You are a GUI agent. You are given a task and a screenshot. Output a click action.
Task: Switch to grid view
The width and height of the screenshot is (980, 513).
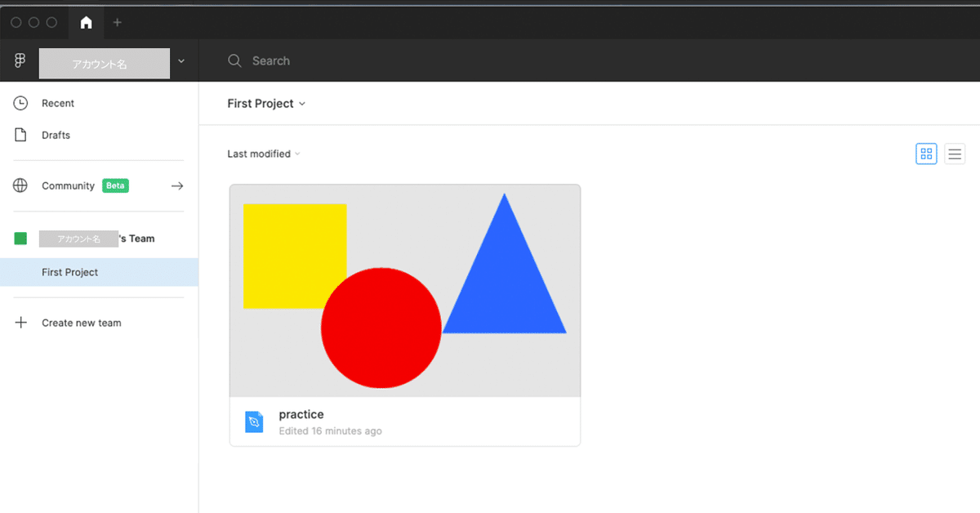[926, 154]
